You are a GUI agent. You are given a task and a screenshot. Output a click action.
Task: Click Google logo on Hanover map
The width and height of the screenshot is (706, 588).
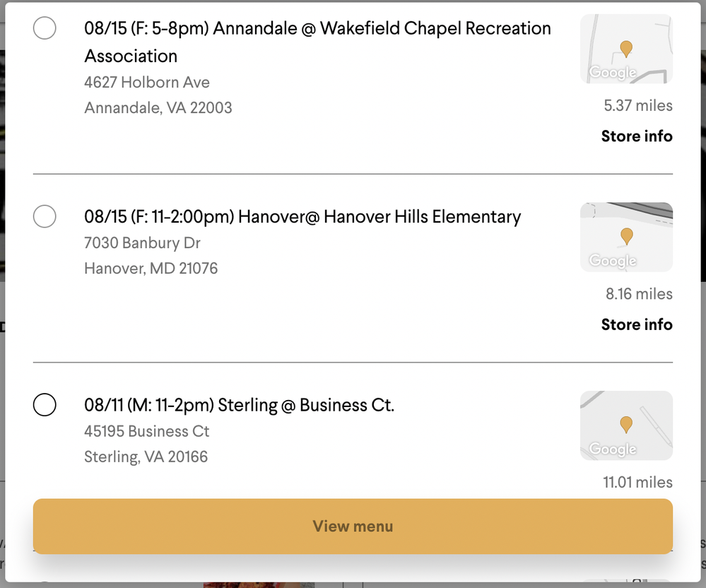point(613,261)
